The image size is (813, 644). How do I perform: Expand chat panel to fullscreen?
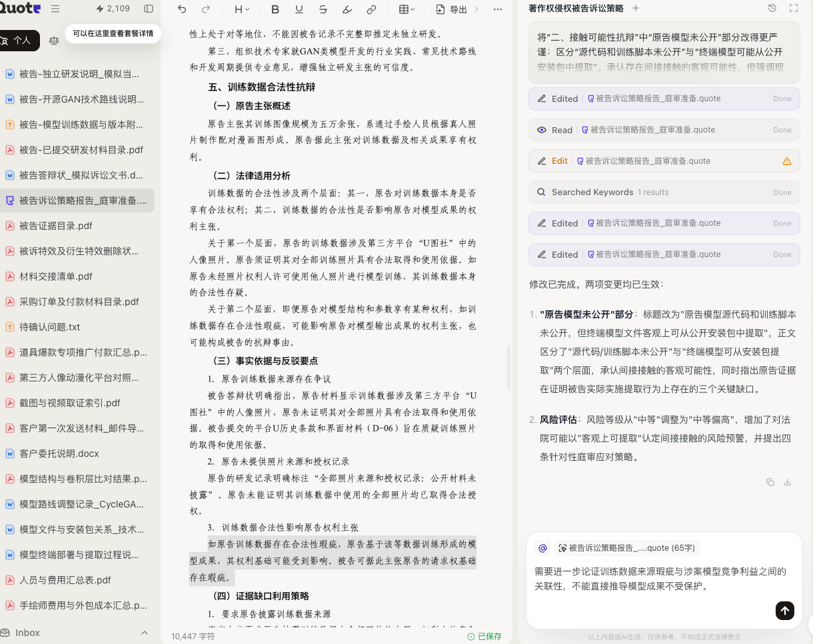(x=793, y=8)
